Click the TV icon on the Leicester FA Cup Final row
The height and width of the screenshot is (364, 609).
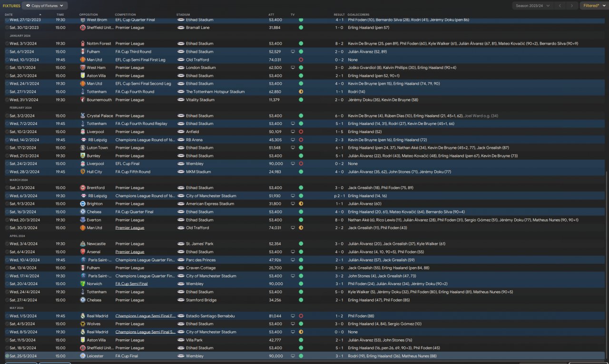point(293,356)
